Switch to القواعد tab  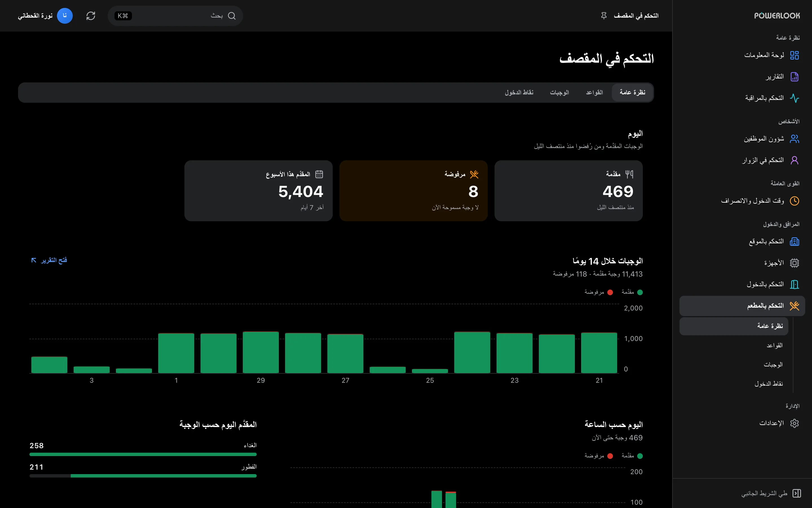[x=594, y=92]
